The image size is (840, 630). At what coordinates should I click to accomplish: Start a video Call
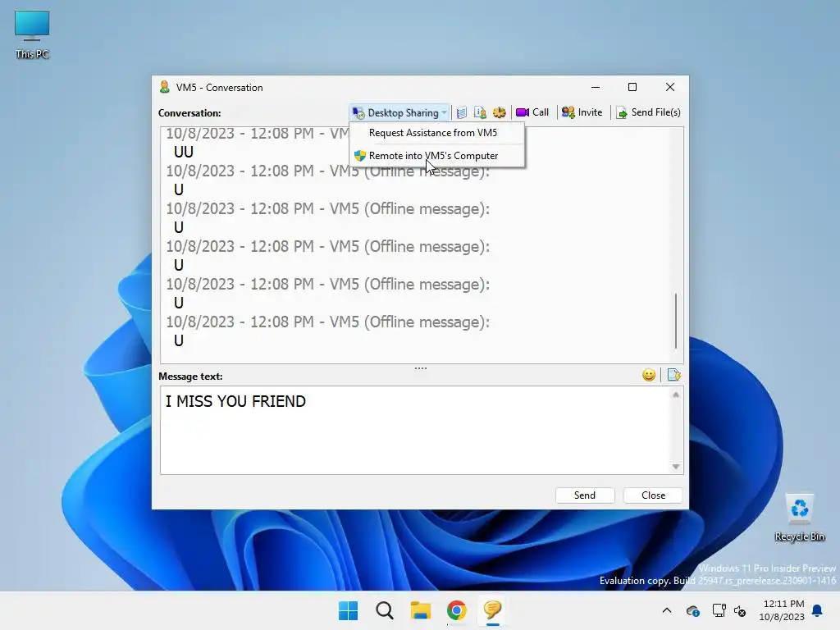tap(532, 112)
